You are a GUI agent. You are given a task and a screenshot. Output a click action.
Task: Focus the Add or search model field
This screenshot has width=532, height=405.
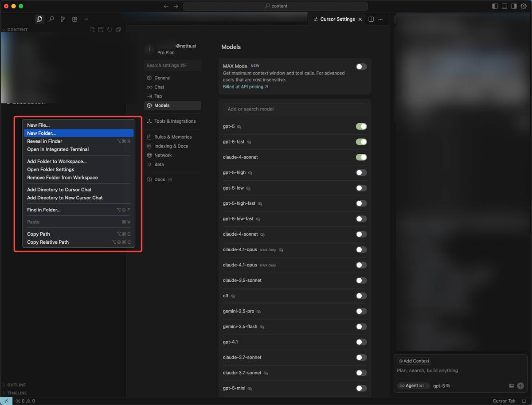point(295,109)
